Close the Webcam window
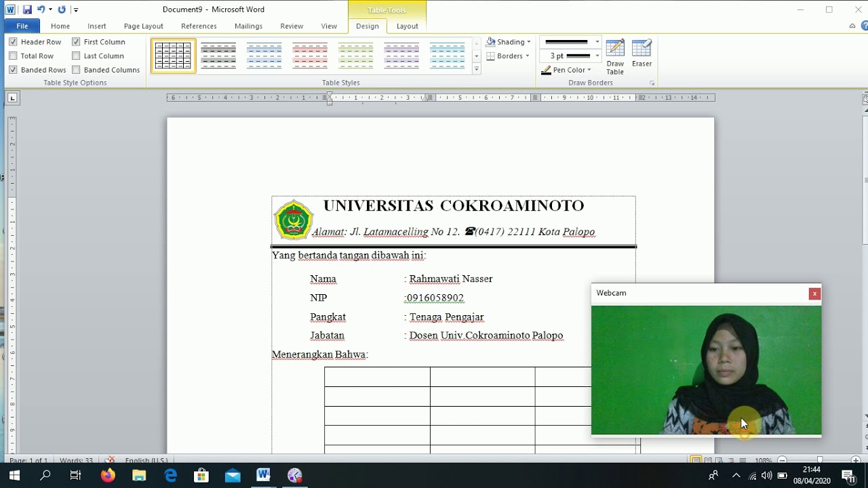 click(x=814, y=293)
